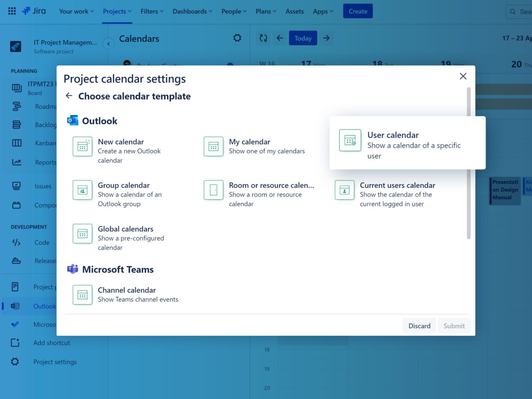Select the Group calendar template icon
Viewport: 532px width, 399px height.
coord(82,190)
